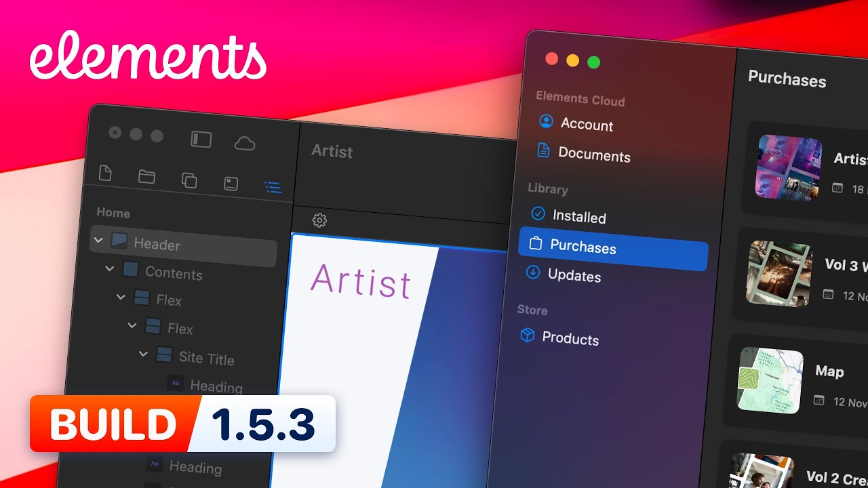Click the Account person icon
Image resolution: width=868 pixels, height=488 pixels.
click(546, 121)
